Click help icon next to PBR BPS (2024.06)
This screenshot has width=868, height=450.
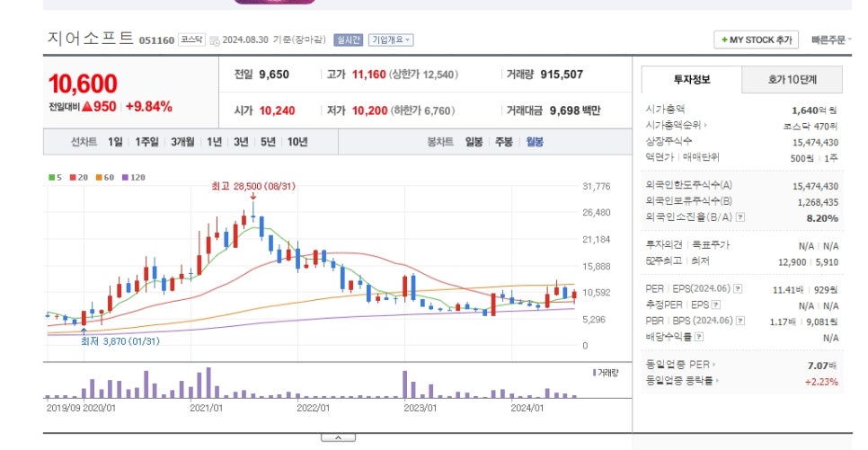tap(740, 321)
